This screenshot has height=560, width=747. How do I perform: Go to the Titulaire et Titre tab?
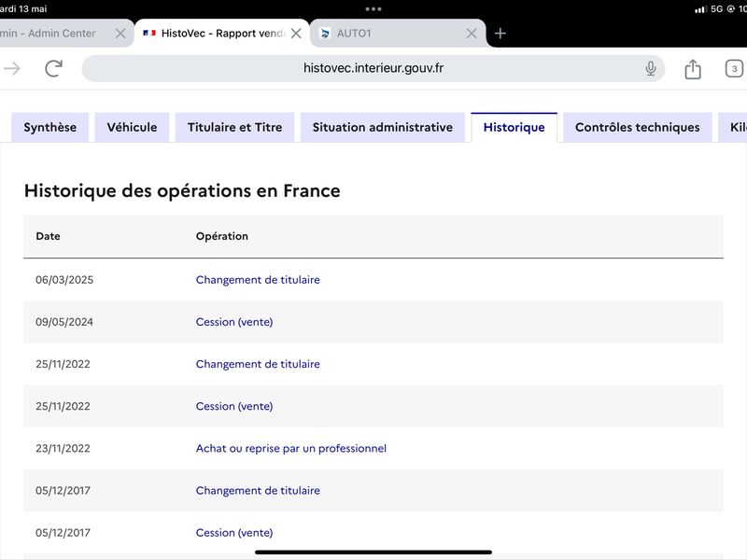(x=234, y=127)
